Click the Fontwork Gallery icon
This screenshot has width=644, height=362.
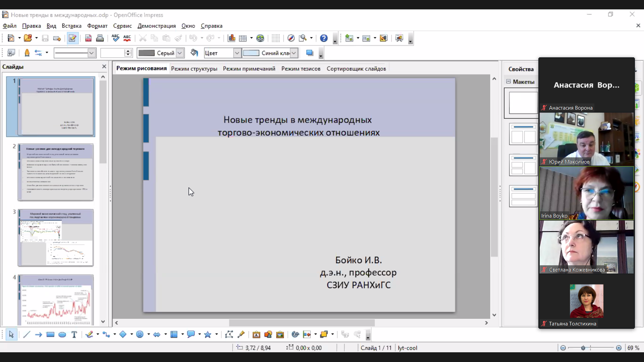coord(256,335)
